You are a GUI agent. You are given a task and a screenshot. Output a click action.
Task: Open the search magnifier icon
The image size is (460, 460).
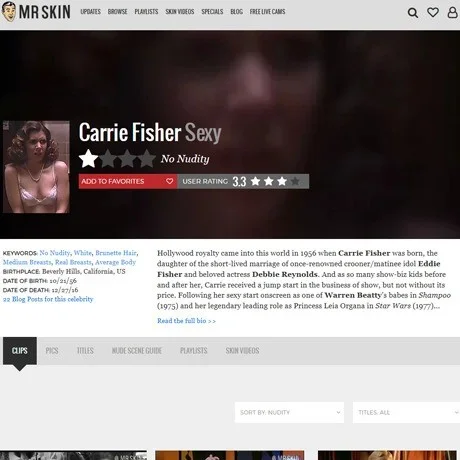413,13
